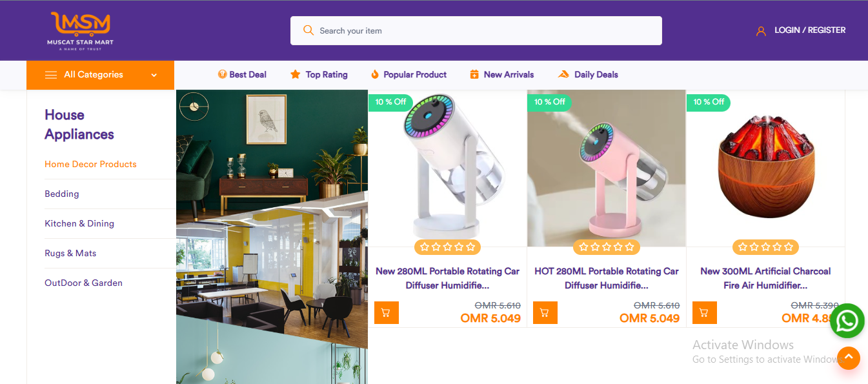This screenshot has width=868, height=384.
Task: Add white car diffuser humidifier to cart
Action: click(x=387, y=313)
